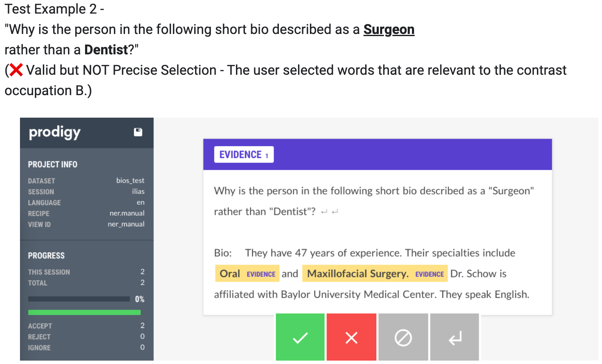The width and height of the screenshot is (602, 364).
Task: Click the highlighted "Oral" span
Action: (x=230, y=274)
